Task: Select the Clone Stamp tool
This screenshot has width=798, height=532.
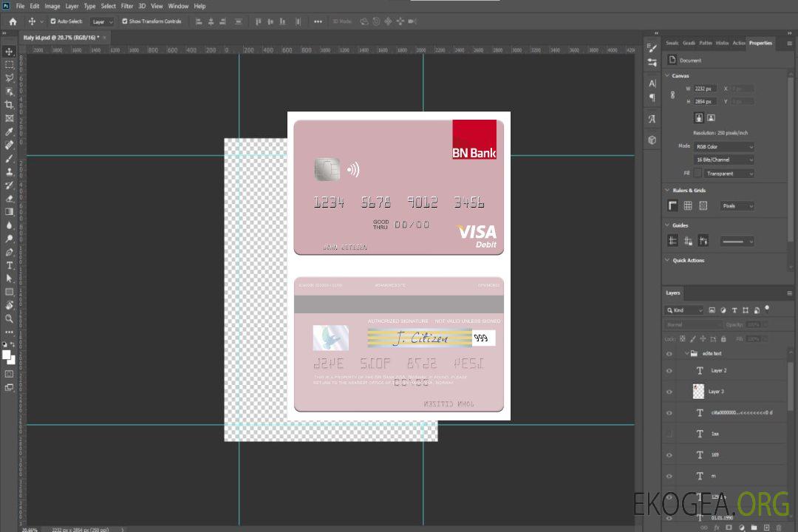Action: [x=9, y=172]
